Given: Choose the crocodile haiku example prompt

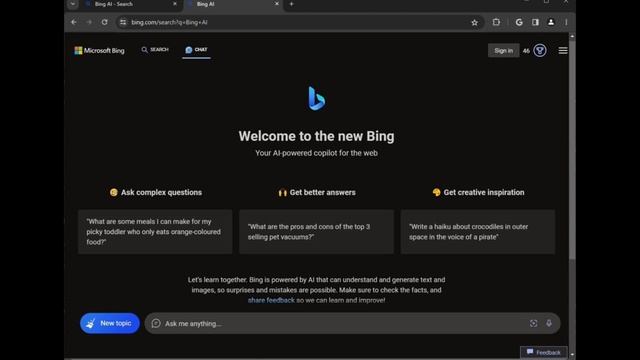Looking at the screenshot, I should [x=478, y=231].
